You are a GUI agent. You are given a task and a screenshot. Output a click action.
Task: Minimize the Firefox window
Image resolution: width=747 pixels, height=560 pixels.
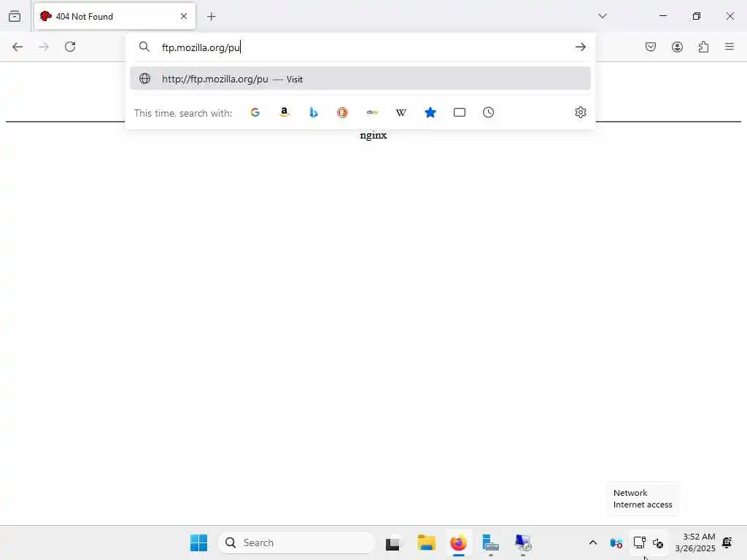(663, 16)
